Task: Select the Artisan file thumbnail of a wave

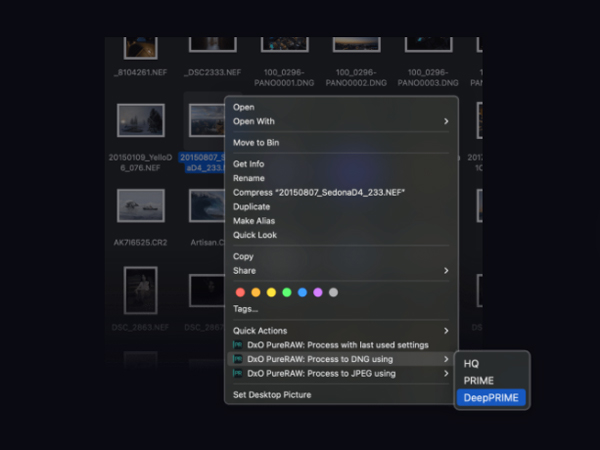Action: point(207,205)
